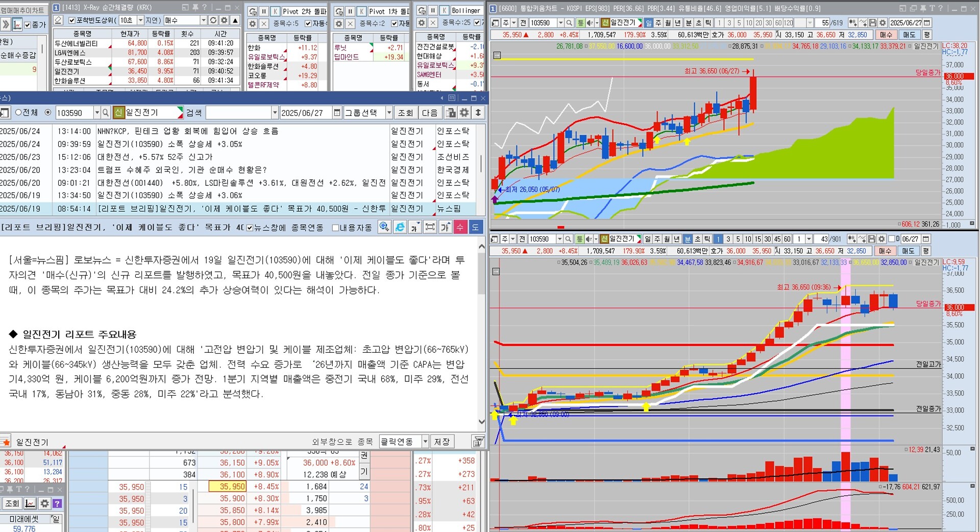The image size is (980, 532).
Task: Open the 10초 interval dropdown
Action: 140,20
